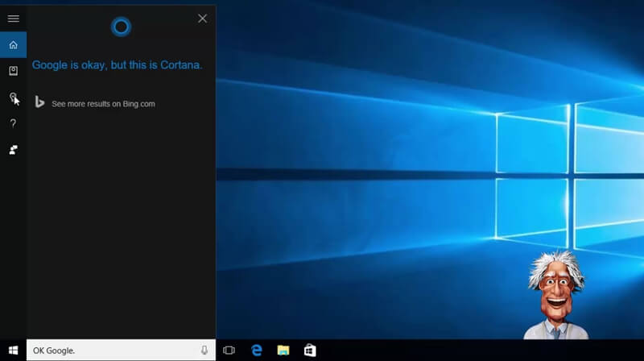Focus the search box showing OK Google.

pos(121,351)
